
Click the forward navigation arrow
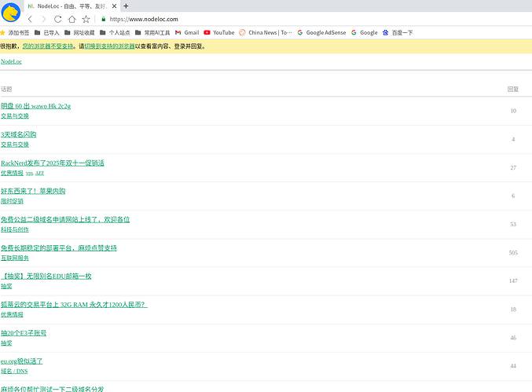(x=43, y=19)
